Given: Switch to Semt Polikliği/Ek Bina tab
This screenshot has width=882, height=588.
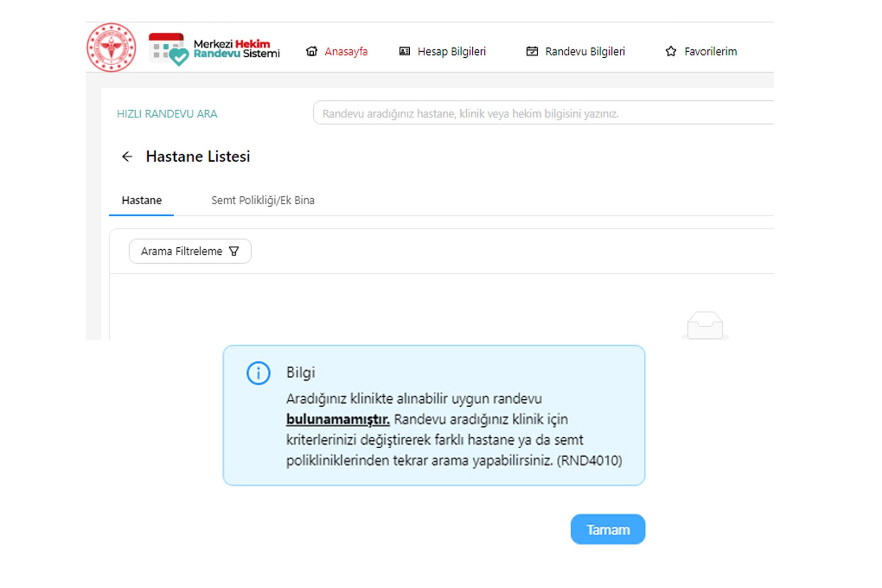Looking at the screenshot, I should [x=263, y=200].
